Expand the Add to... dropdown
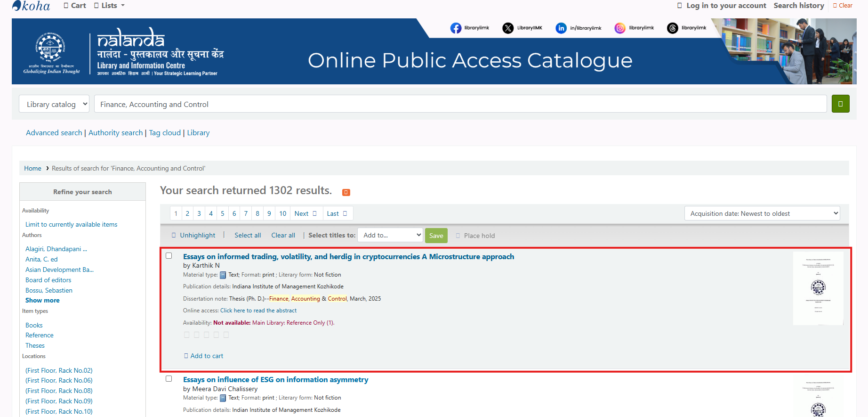 390,235
